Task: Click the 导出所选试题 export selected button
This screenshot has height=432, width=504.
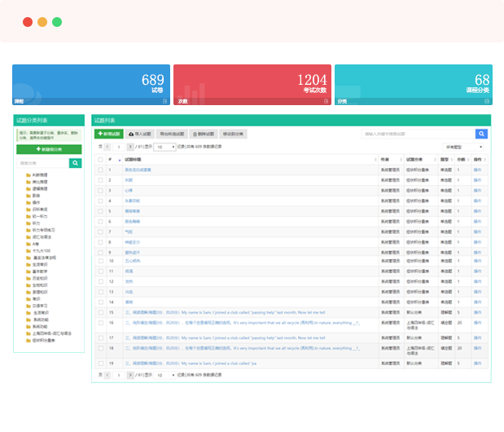Action: tap(172, 133)
